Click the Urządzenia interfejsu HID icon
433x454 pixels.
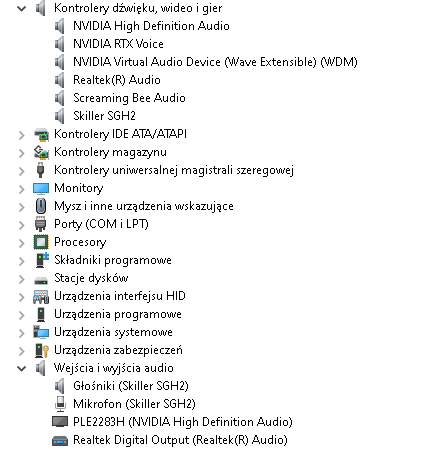[x=41, y=296]
